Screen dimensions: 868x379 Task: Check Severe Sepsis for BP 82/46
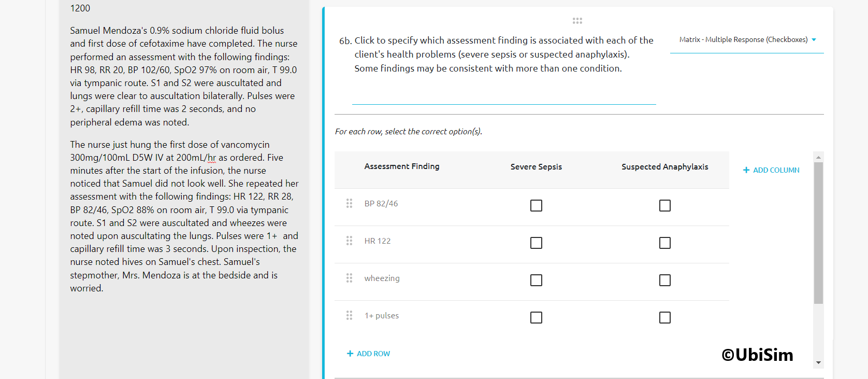536,205
